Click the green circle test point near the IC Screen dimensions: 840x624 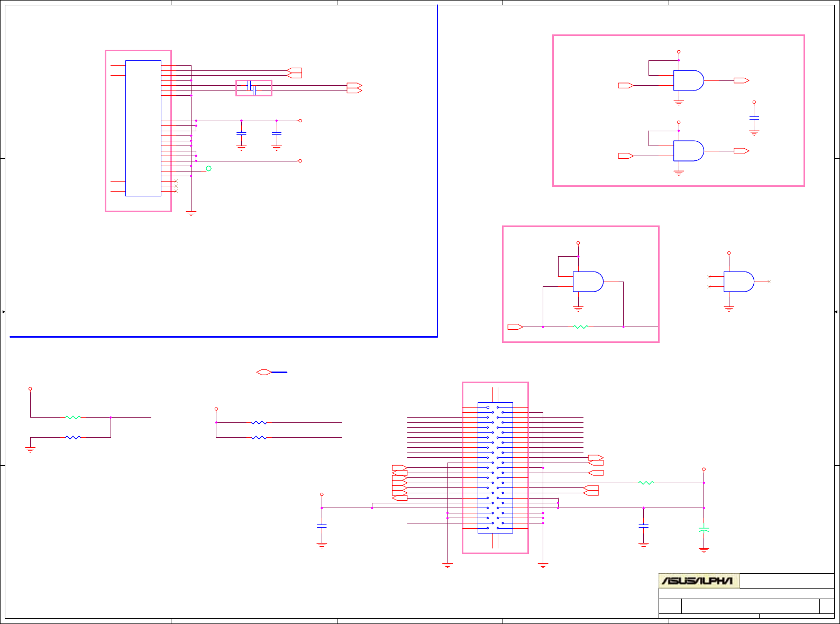208,168
